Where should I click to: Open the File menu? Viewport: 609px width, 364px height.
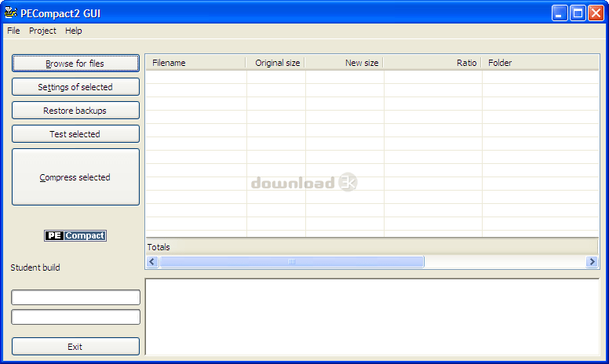tap(13, 31)
